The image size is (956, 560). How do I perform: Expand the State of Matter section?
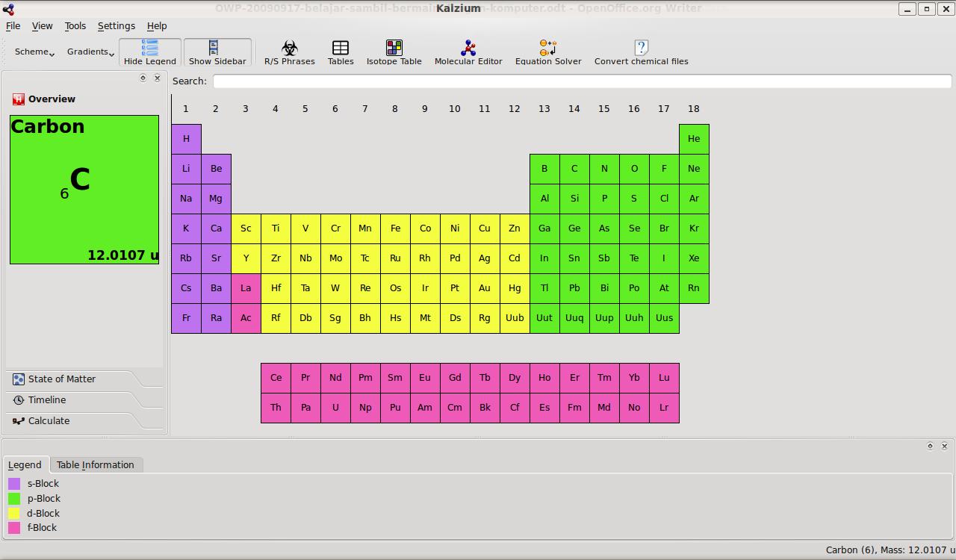pos(62,379)
